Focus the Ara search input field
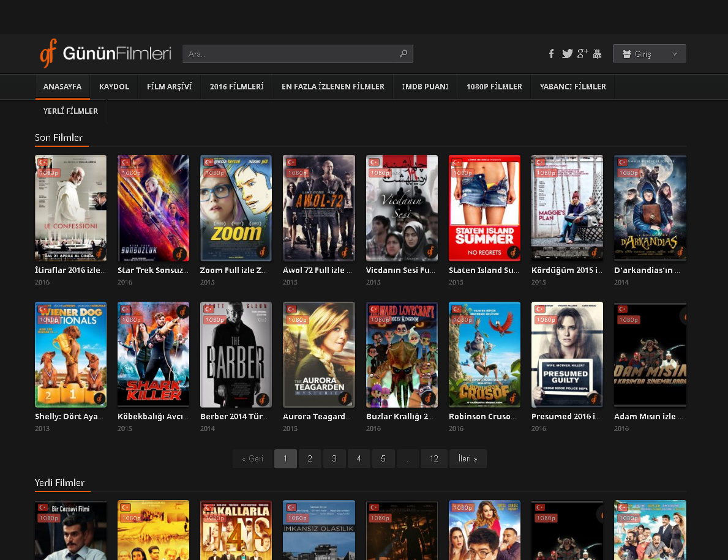This screenshot has width=728, height=560. (x=291, y=54)
